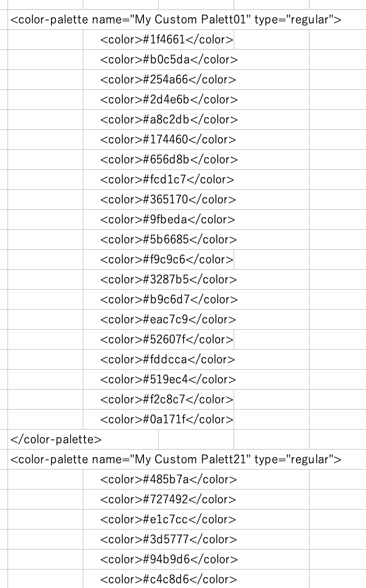Select the cell containing #e1c7cc

(158, 519)
